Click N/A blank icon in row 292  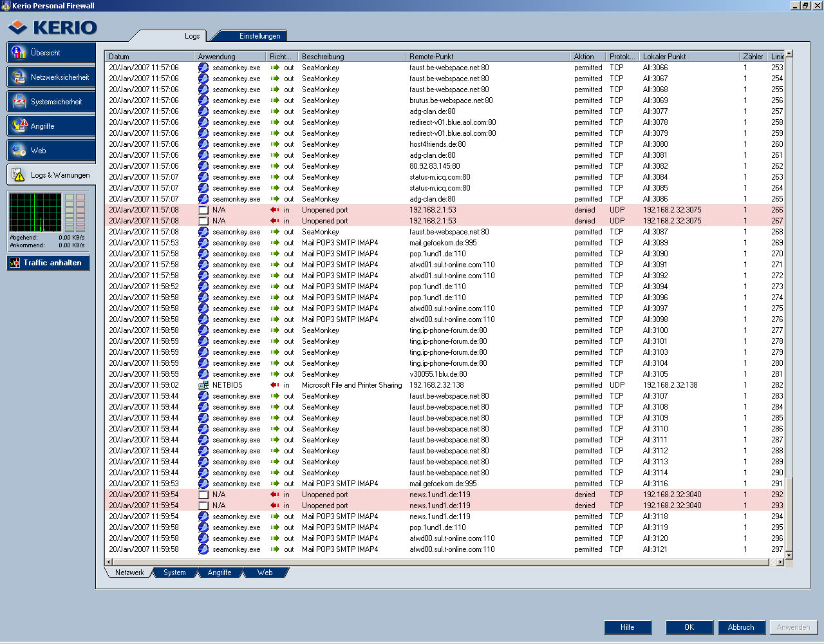tap(203, 495)
